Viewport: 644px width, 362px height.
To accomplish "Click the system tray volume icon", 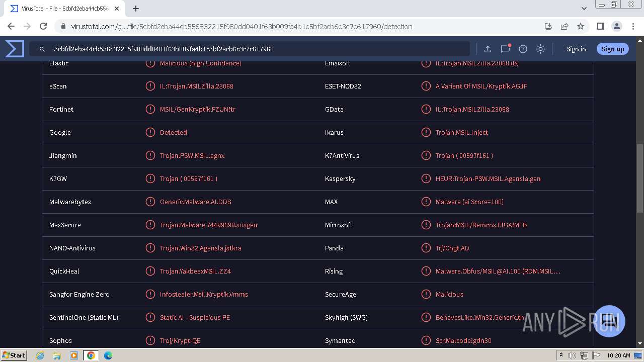I will click(572, 355).
